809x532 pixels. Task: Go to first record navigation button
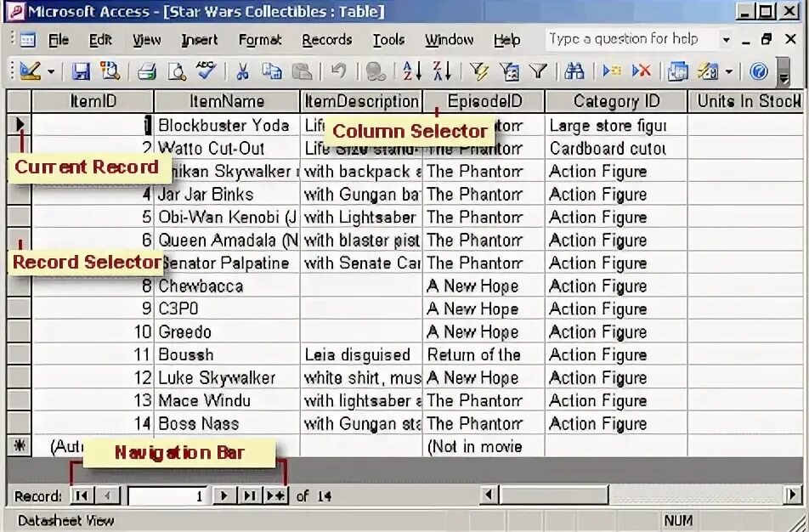point(81,495)
